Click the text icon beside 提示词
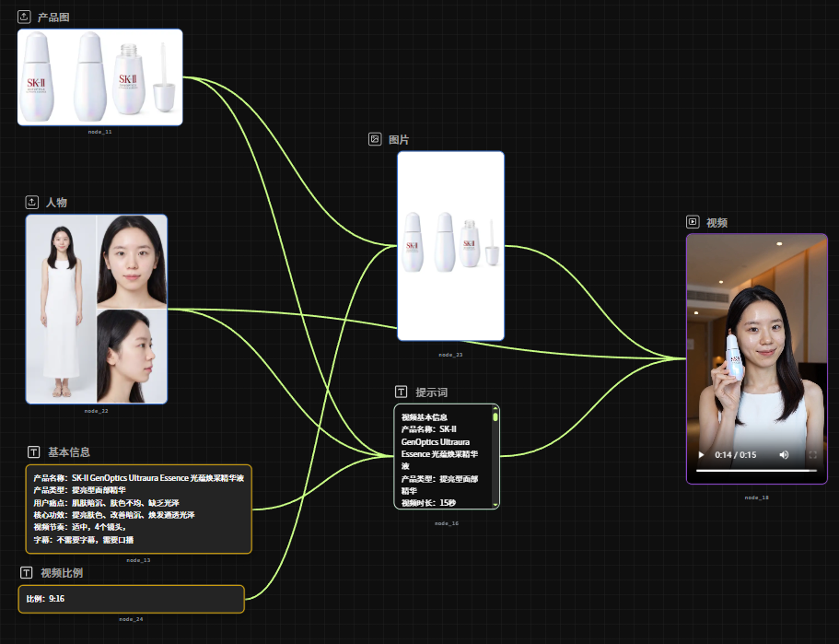Image resolution: width=839 pixels, height=644 pixels. point(402,392)
